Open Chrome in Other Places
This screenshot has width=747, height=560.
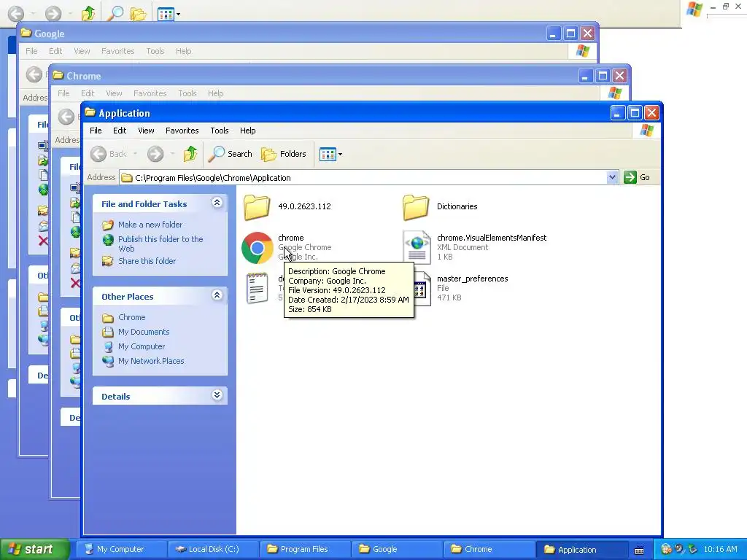tap(131, 317)
